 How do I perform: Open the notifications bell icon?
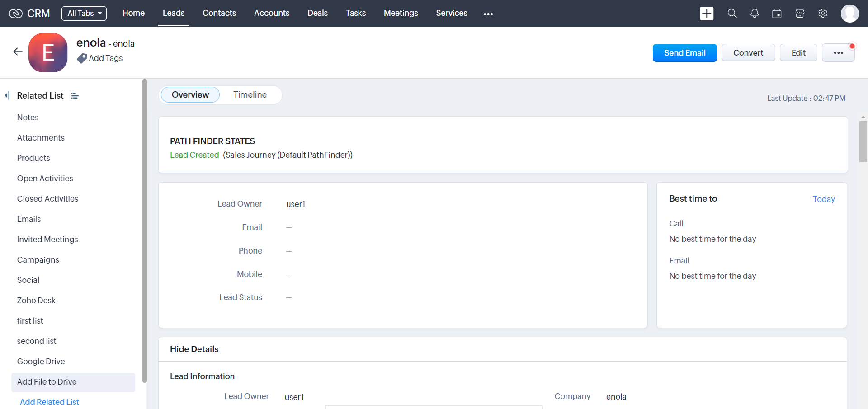coord(755,14)
